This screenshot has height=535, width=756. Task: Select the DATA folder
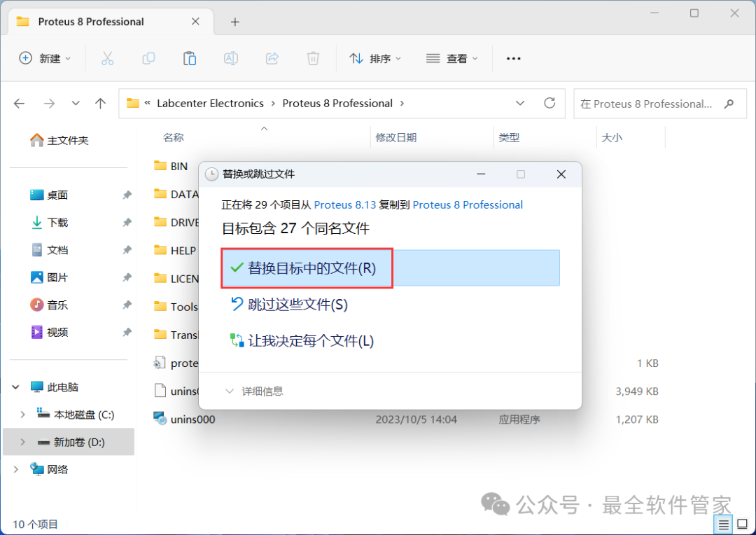pos(176,194)
